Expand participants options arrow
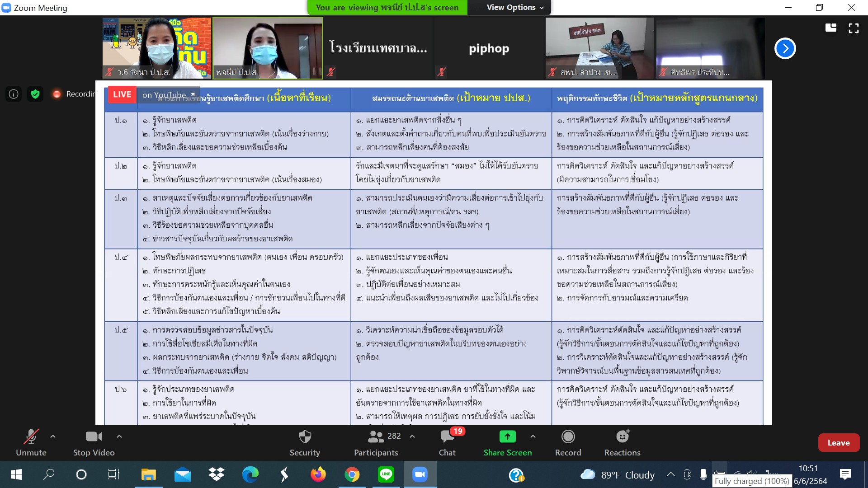The width and height of the screenshot is (868, 488). click(412, 436)
